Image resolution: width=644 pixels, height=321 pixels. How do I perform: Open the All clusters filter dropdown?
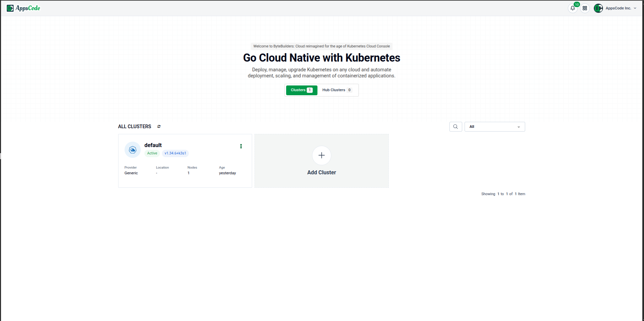(494, 127)
